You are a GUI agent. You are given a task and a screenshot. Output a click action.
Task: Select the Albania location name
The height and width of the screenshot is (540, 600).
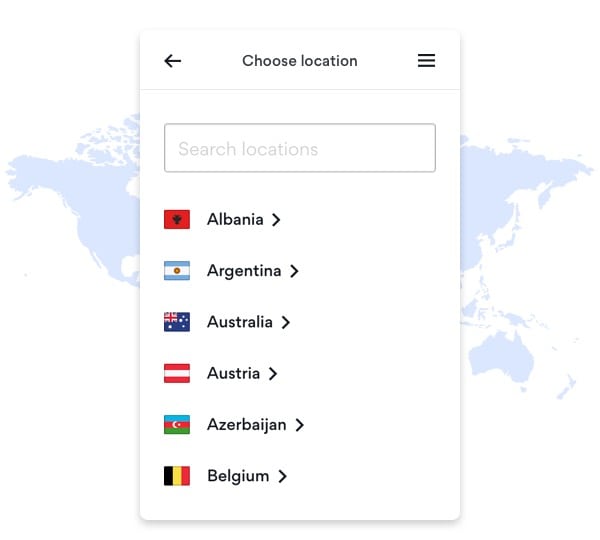point(235,219)
